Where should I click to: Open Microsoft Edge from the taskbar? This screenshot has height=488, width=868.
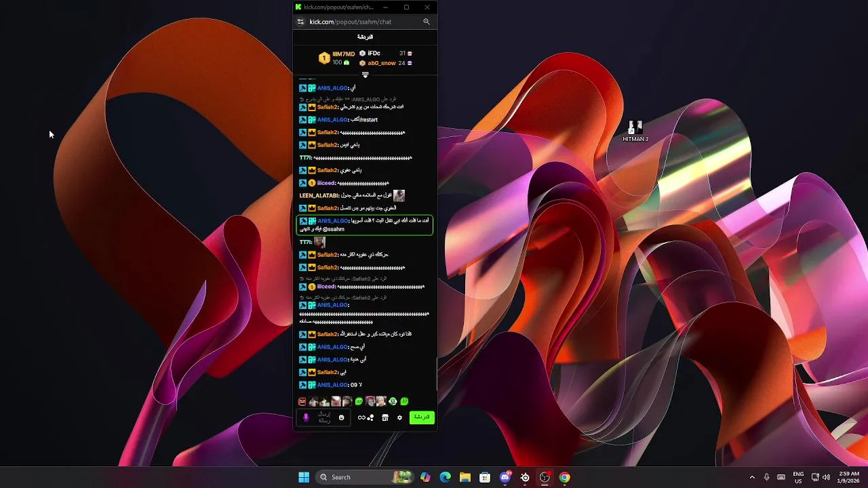(445, 477)
